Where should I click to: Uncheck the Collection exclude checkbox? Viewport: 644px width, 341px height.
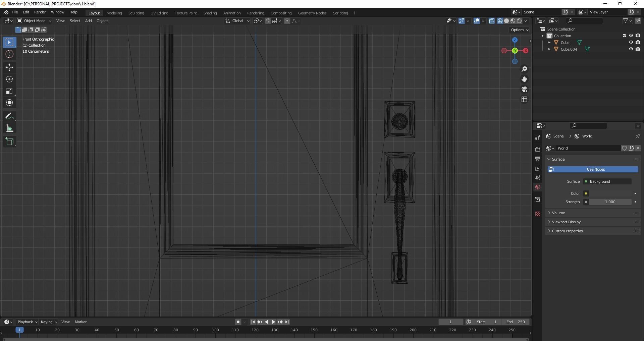(625, 36)
